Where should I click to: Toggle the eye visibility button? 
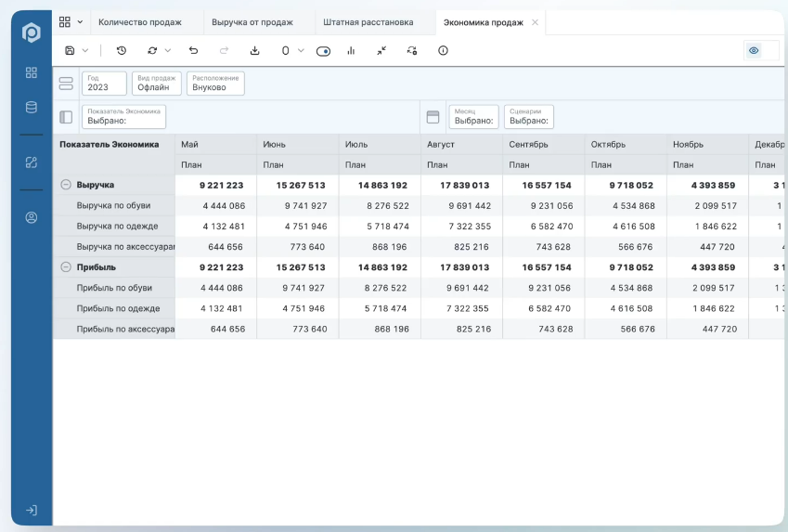pos(754,51)
